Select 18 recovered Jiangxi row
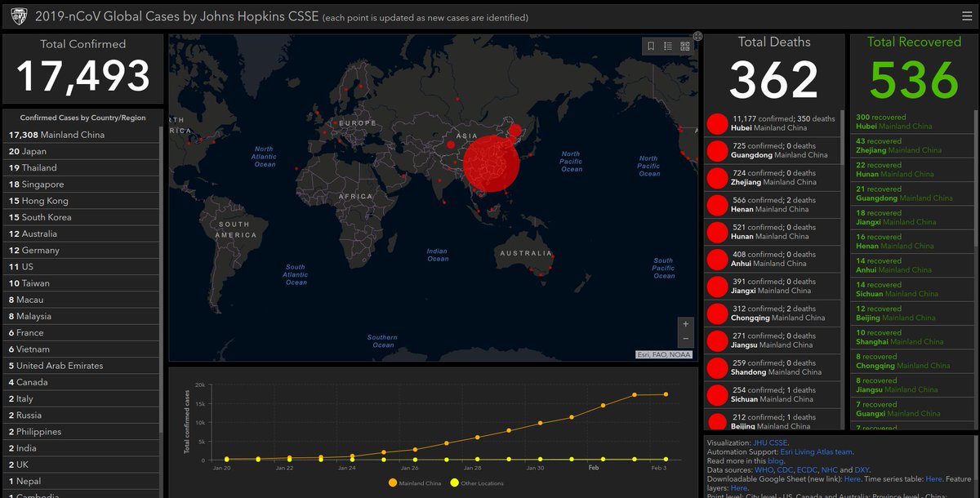 pos(911,217)
